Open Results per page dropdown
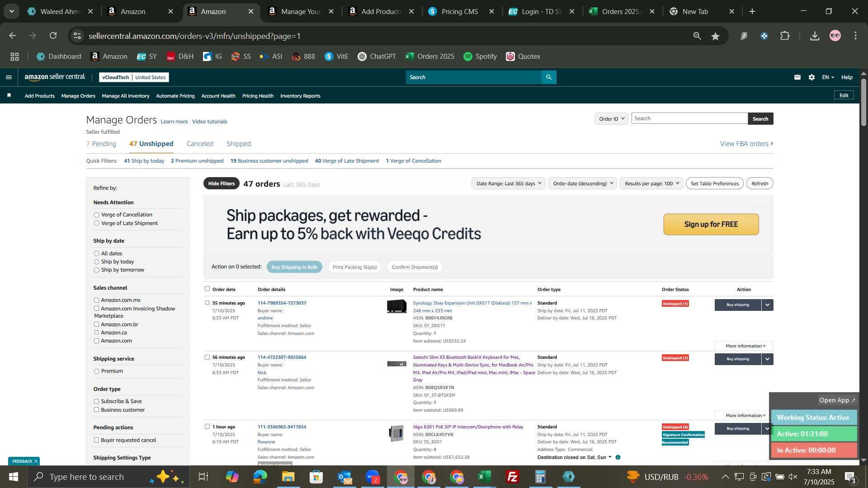This screenshot has height=488, width=868. (651, 183)
